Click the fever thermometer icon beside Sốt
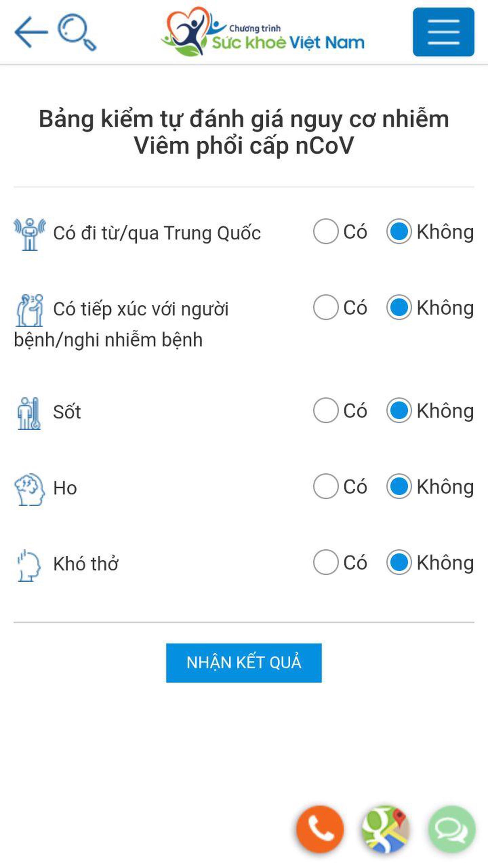The height and width of the screenshot is (868, 488). tap(29, 414)
